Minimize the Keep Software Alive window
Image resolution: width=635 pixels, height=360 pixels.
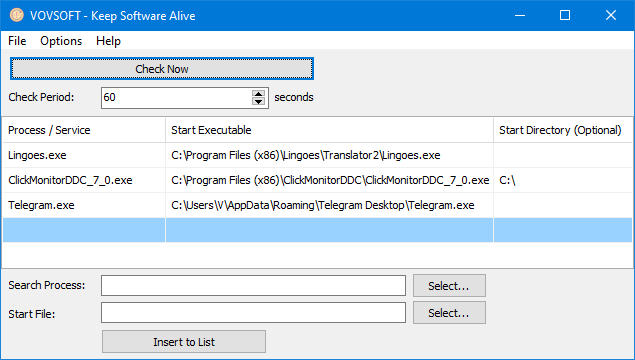tap(520, 15)
